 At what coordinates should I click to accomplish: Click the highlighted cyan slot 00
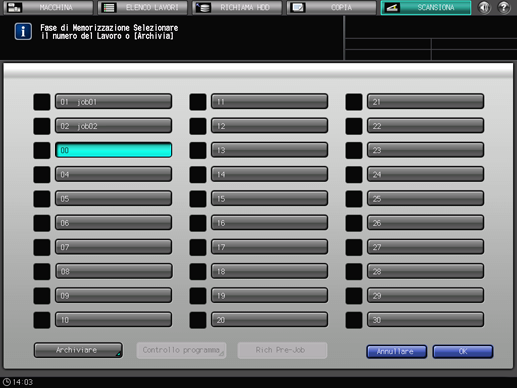(114, 150)
